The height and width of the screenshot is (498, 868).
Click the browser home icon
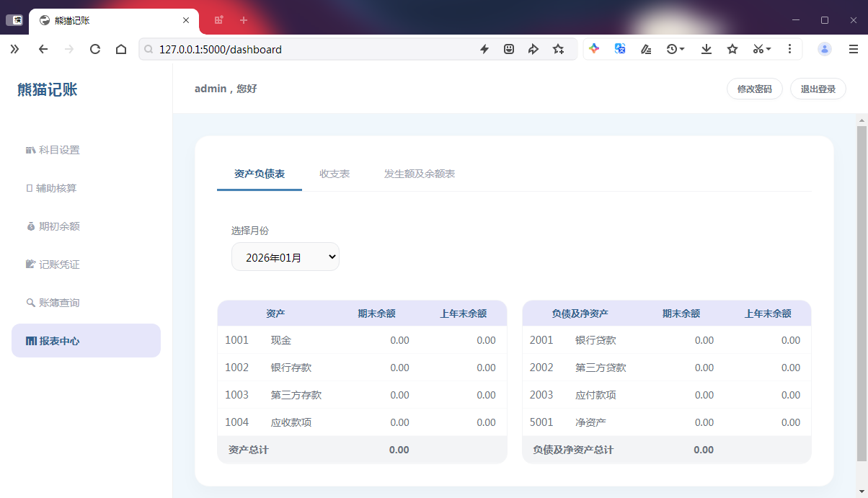pos(121,49)
